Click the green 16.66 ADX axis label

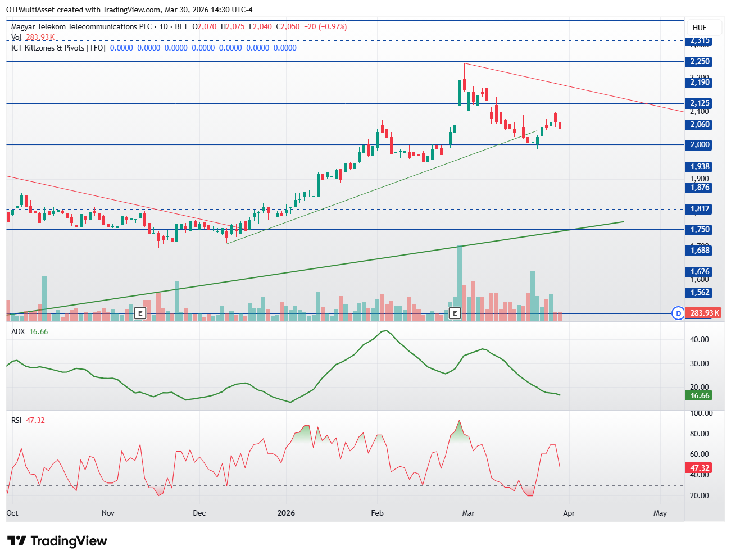tap(698, 396)
